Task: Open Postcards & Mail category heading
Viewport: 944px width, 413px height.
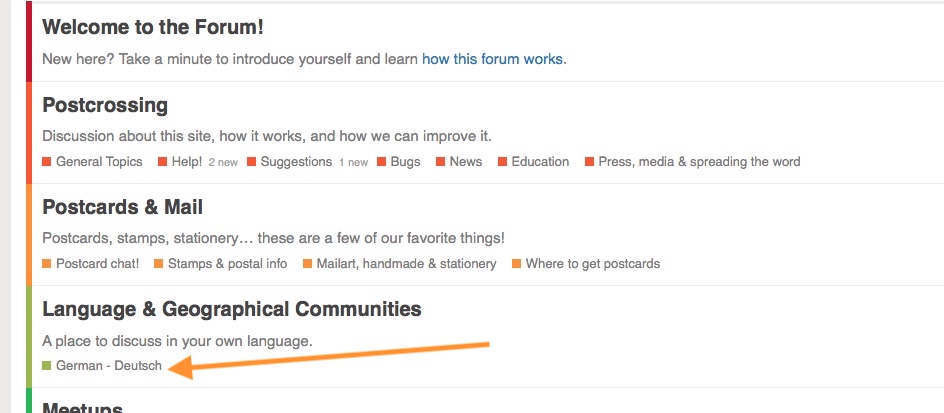Action: [123, 207]
